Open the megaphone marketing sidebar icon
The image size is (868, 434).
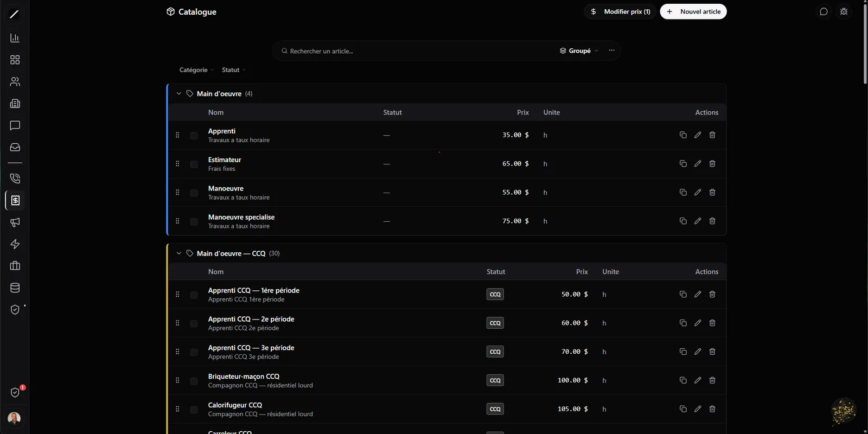(x=15, y=222)
